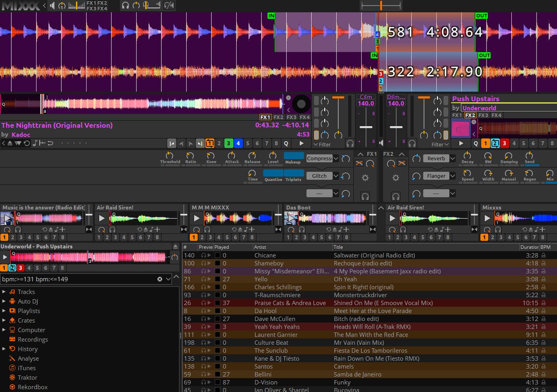The image size is (557, 392).
Task: Collapse the FX1 unit with its chevron
Action: pyautogui.click(x=361, y=154)
